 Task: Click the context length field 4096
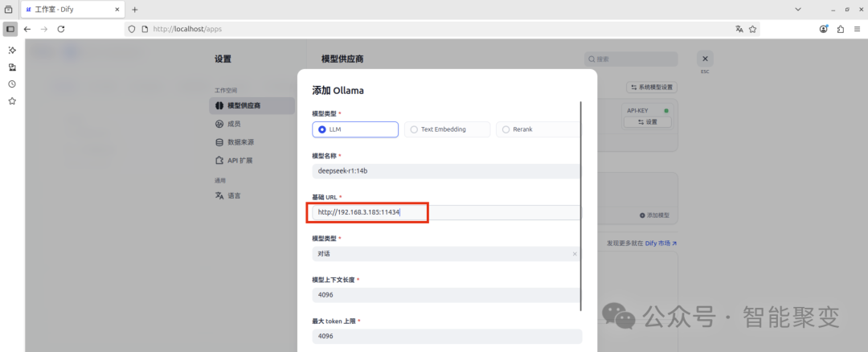[447, 295]
